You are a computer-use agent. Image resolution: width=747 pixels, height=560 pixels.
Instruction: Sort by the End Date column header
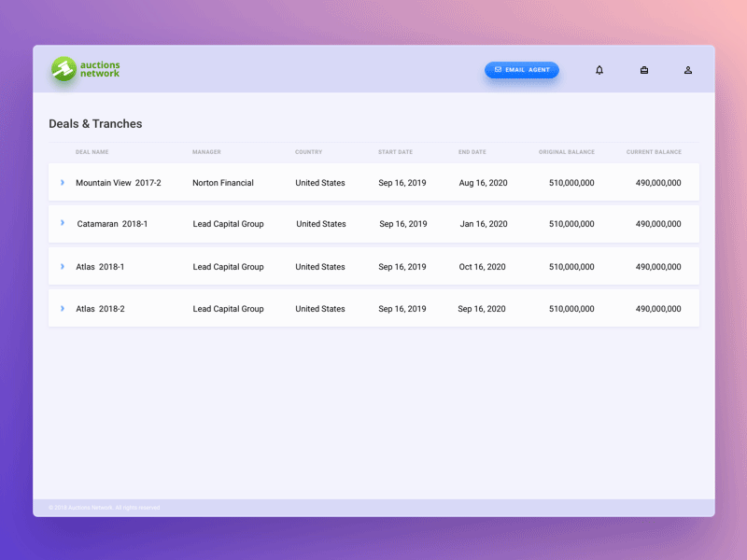click(472, 152)
